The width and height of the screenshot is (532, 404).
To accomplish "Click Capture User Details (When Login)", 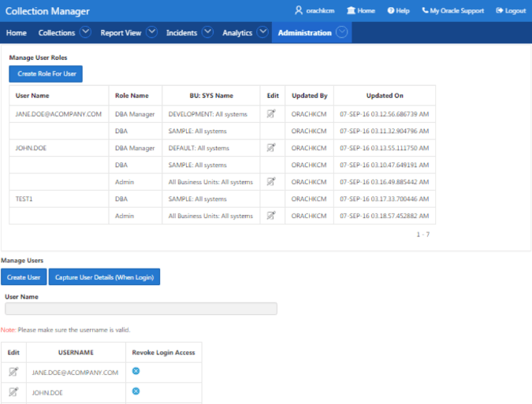I will point(104,277).
